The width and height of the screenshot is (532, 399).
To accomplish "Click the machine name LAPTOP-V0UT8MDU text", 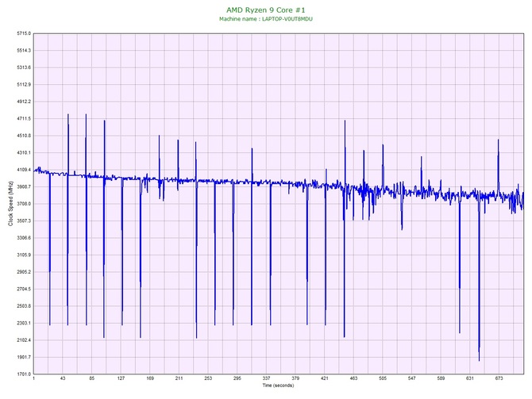I will (x=266, y=19).
